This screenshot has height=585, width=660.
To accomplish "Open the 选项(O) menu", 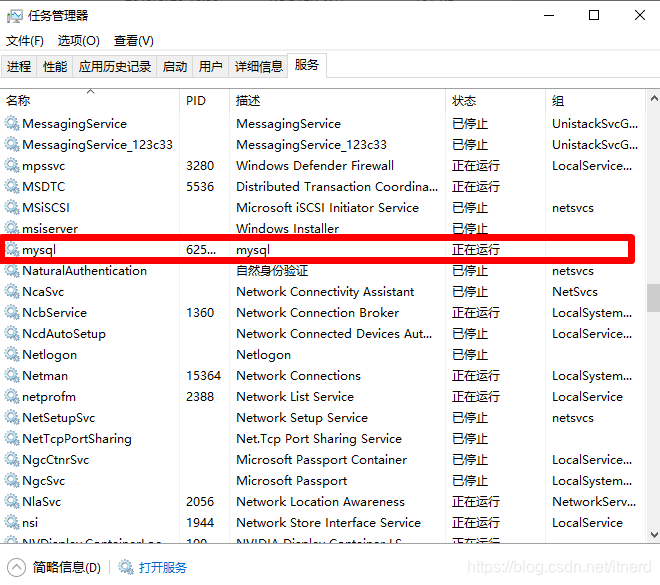I will point(79,41).
